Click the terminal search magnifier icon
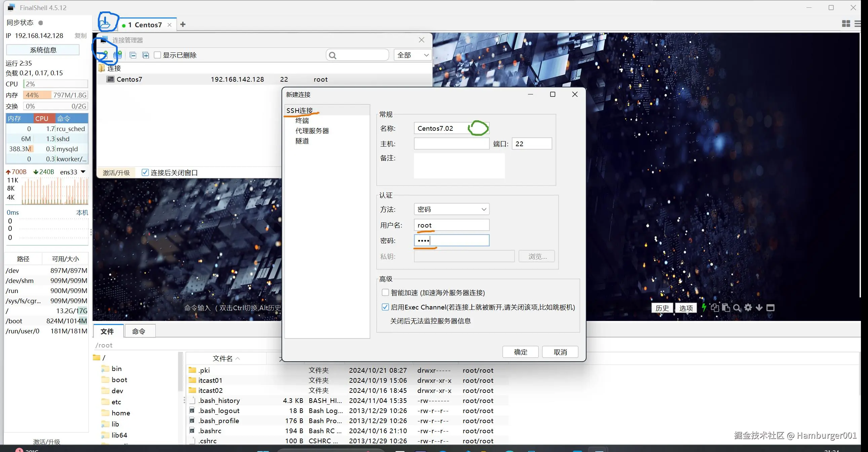The width and height of the screenshot is (868, 452). point(737,308)
